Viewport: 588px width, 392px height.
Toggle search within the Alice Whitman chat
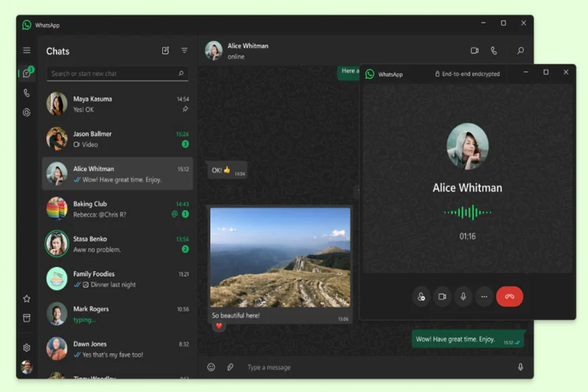(519, 51)
